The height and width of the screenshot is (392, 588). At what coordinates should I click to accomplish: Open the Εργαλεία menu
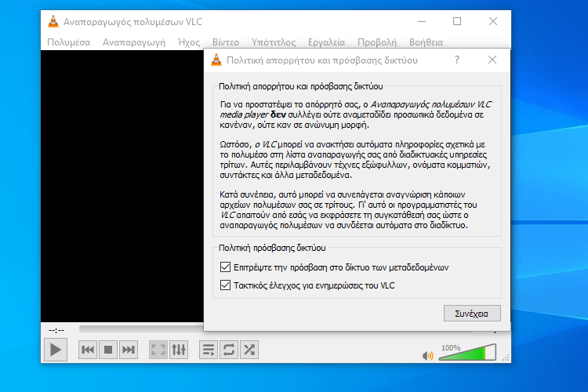(x=326, y=42)
